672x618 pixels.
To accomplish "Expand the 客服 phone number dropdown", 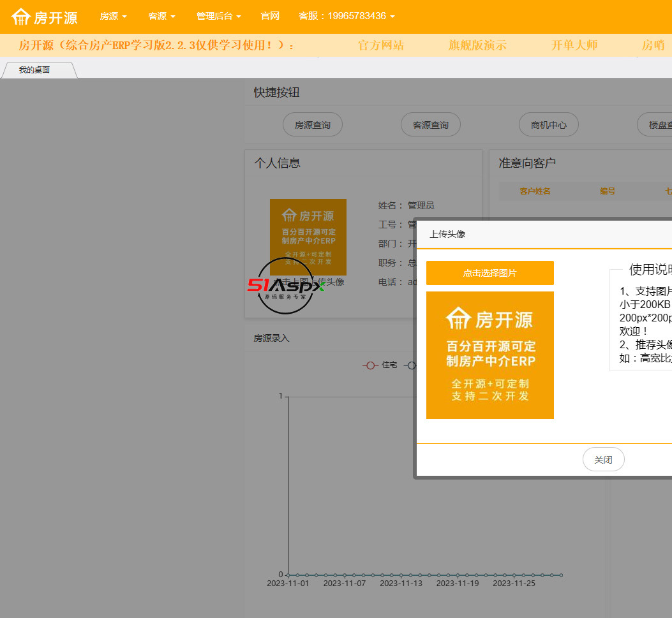I will click(347, 16).
